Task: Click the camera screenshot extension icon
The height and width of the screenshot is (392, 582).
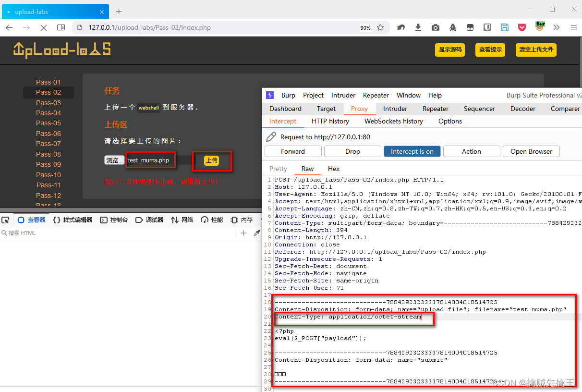Action: (x=436, y=27)
